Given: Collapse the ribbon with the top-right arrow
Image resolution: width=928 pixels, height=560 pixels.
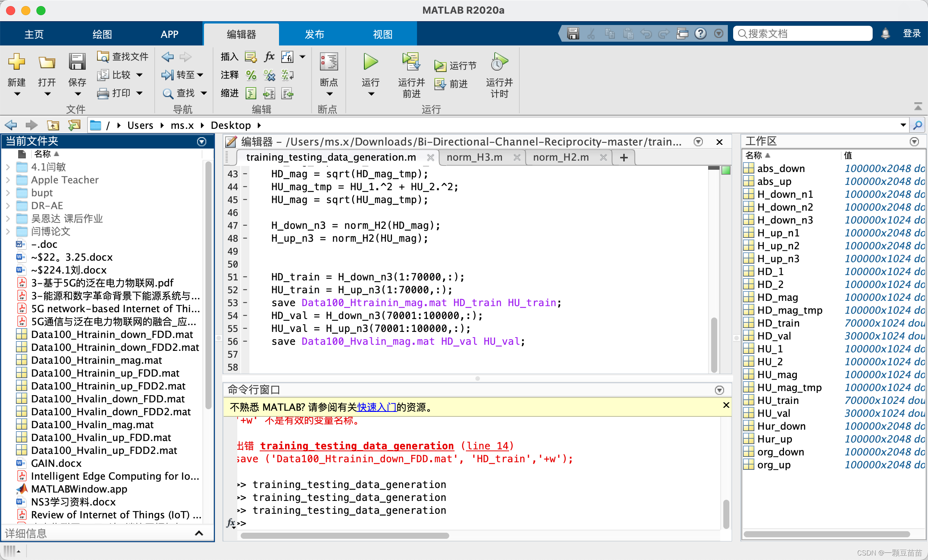Looking at the screenshot, I should (918, 106).
